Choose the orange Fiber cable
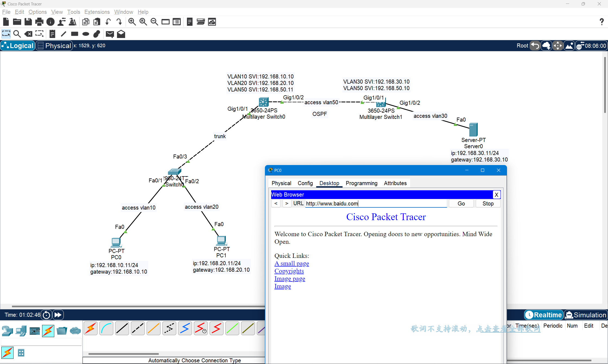Screen dimensions: 608x364 (x=153, y=328)
